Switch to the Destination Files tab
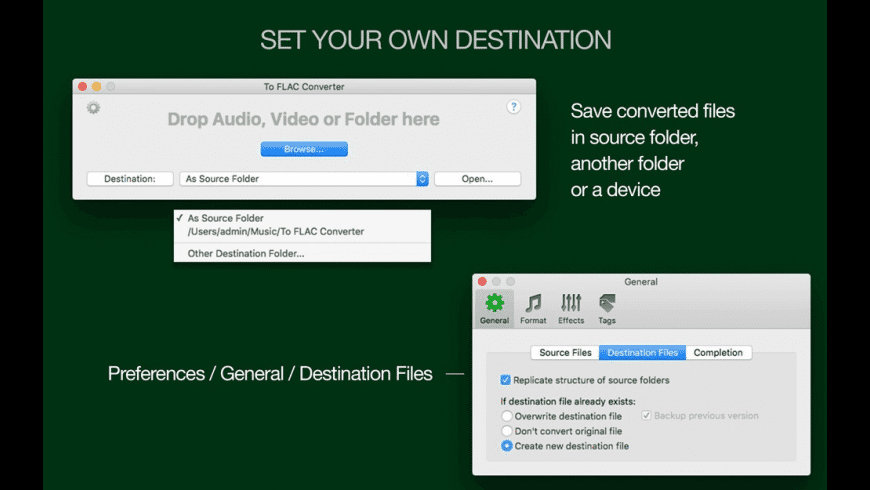Image resolution: width=870 pixels, height=490 pixels. [643, 352]
